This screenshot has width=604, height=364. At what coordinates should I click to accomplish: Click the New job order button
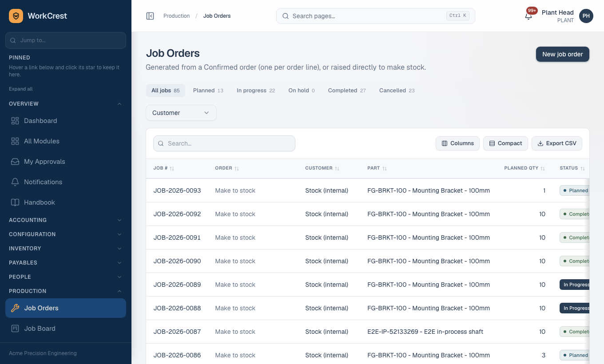[563, 54]
